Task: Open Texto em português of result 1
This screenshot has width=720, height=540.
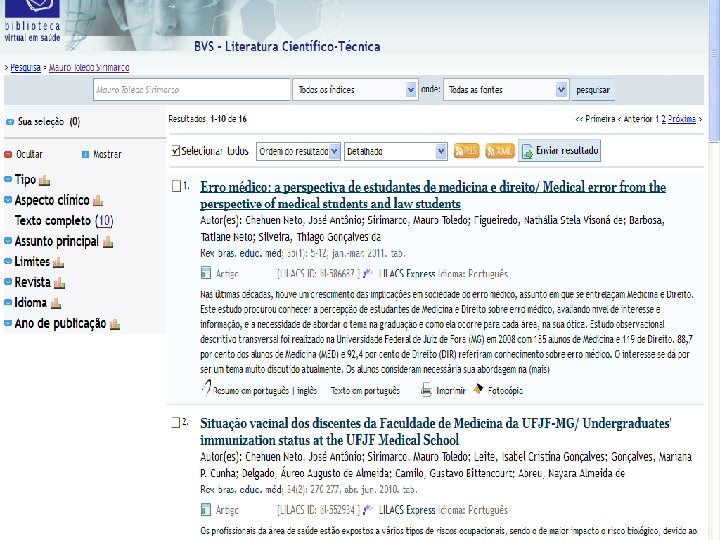Action: tap(365, 390)
